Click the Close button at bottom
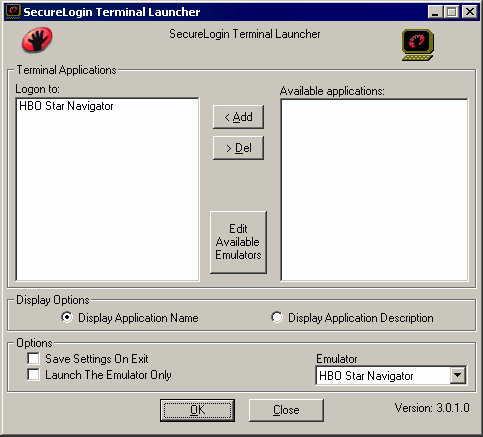 286,410
